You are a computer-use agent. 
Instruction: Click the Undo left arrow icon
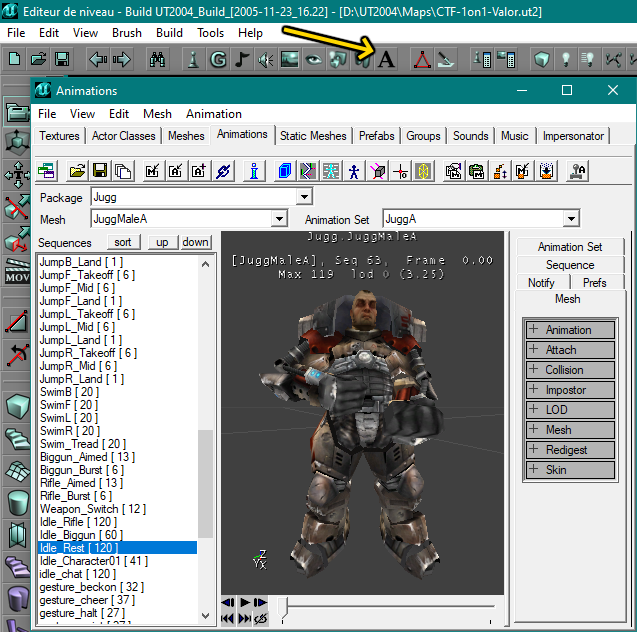click(x=98, y=59)
